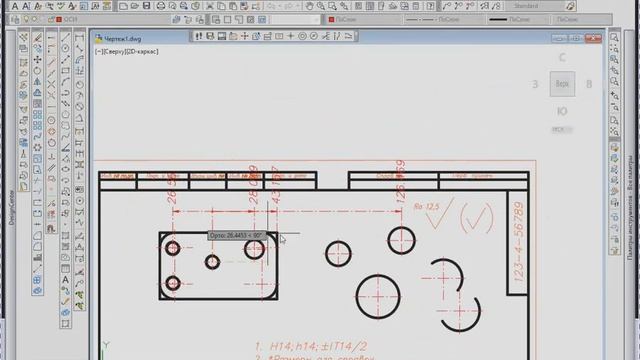Open the МСК coordinate system dropdown under ViewCube

coord(562,129)
